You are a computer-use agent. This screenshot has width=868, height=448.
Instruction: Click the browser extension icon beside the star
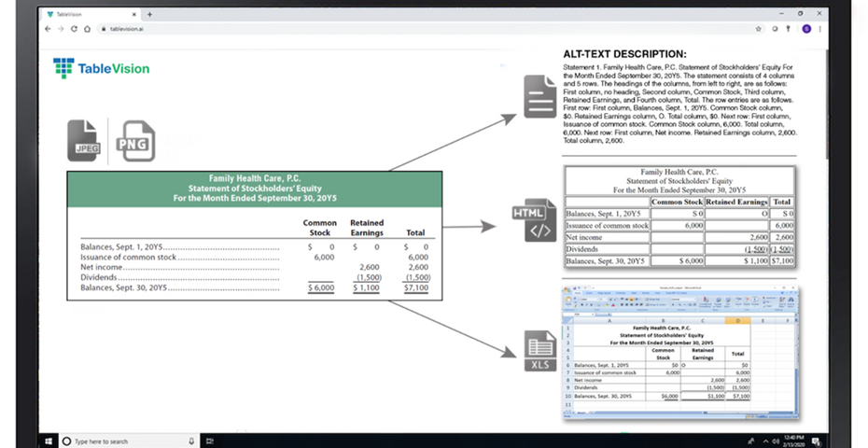coord(775,29)
